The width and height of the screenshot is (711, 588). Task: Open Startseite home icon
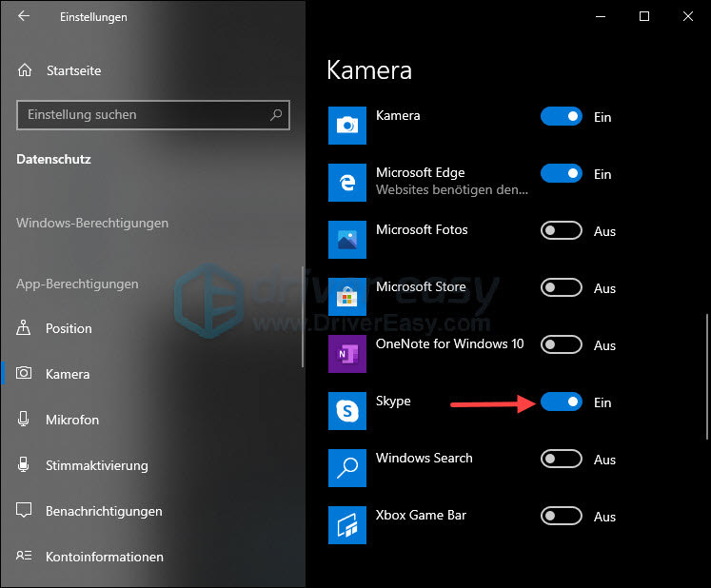[x=25, y=70]
